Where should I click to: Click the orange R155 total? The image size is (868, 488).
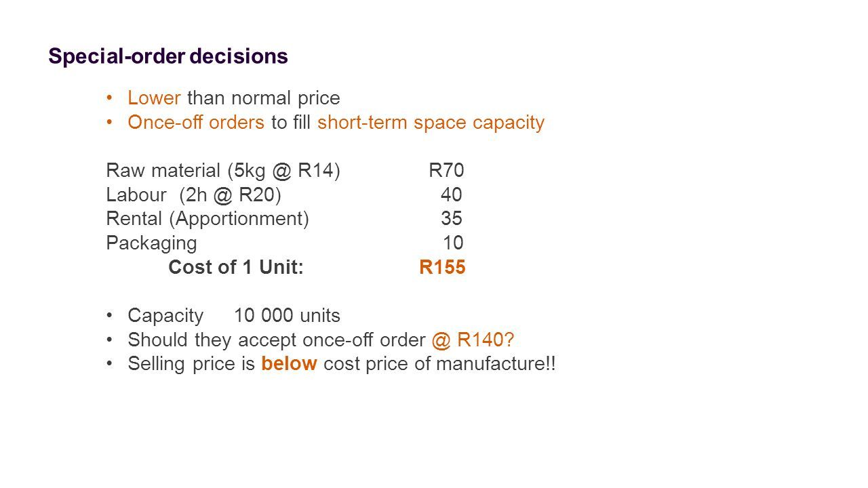point(442,268)
